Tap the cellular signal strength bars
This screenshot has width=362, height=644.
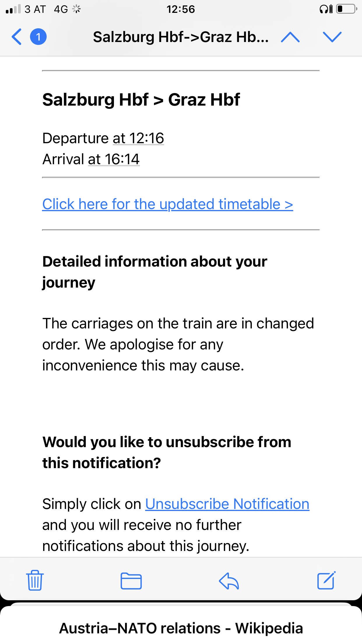(x=13, y=9)
